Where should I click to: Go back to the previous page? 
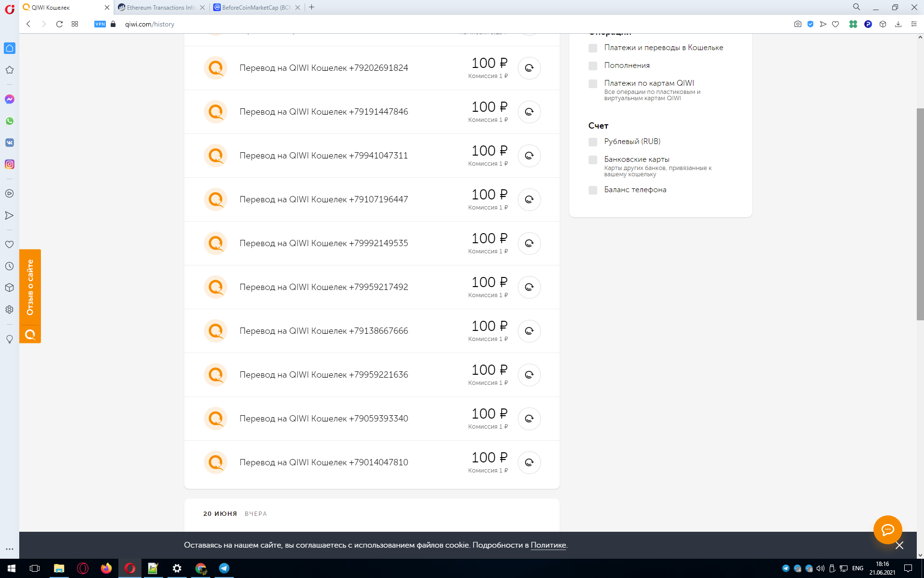click(28, 24)
